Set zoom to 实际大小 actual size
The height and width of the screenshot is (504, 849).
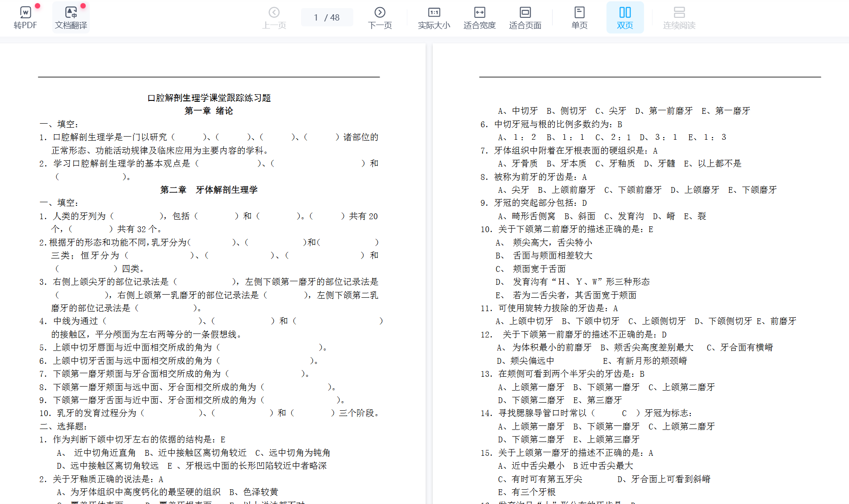click(x=434, y=17)
